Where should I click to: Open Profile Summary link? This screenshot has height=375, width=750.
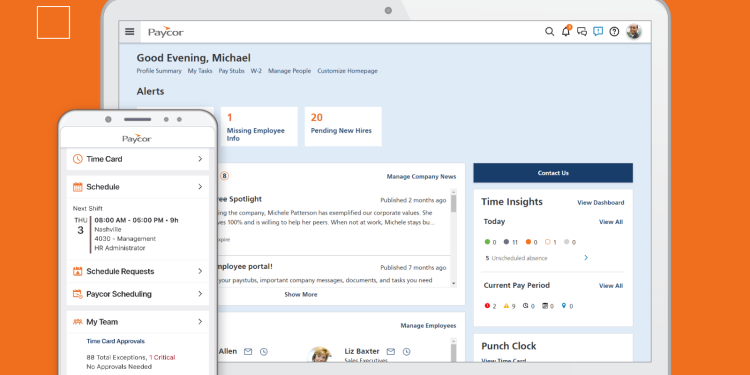159,71
